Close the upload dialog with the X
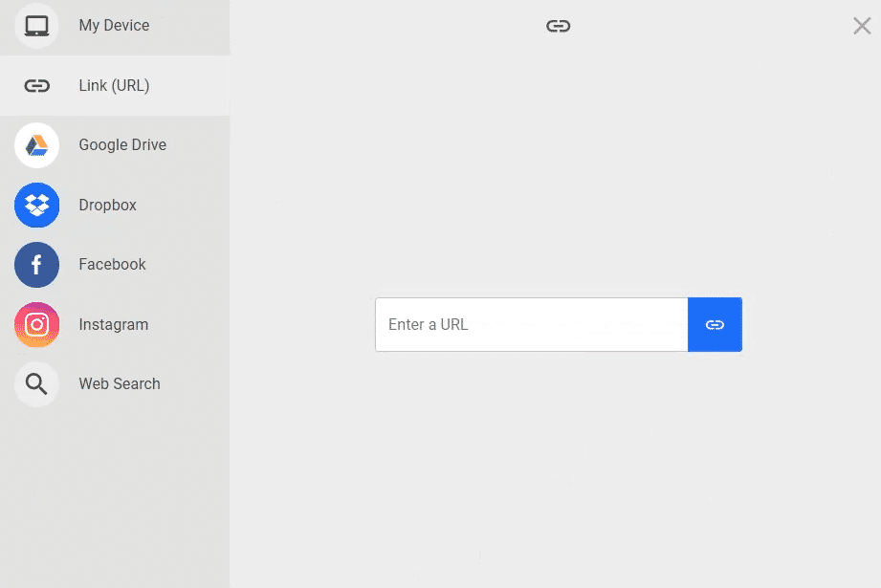The image size is (881, 588). click(862, 26)
